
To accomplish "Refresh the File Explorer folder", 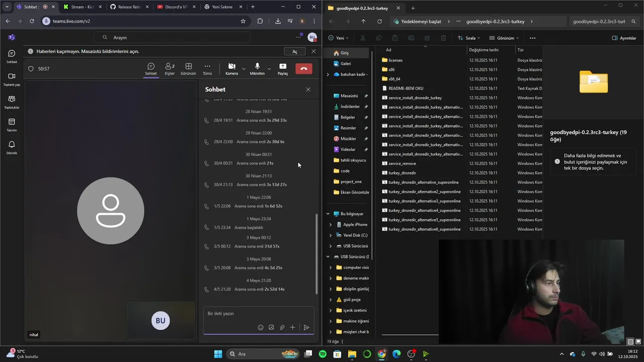I will (379, 22).
